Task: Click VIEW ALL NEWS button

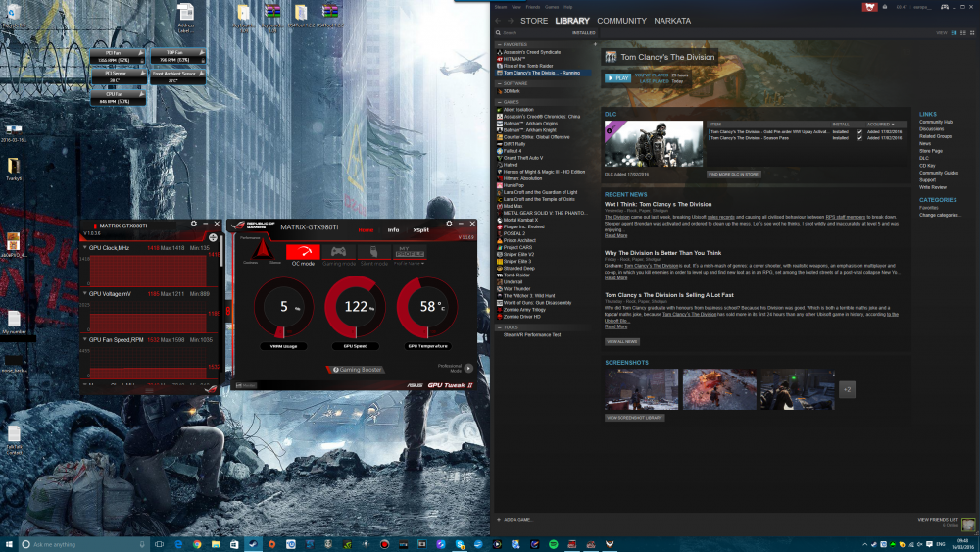Action: (622, 342)
